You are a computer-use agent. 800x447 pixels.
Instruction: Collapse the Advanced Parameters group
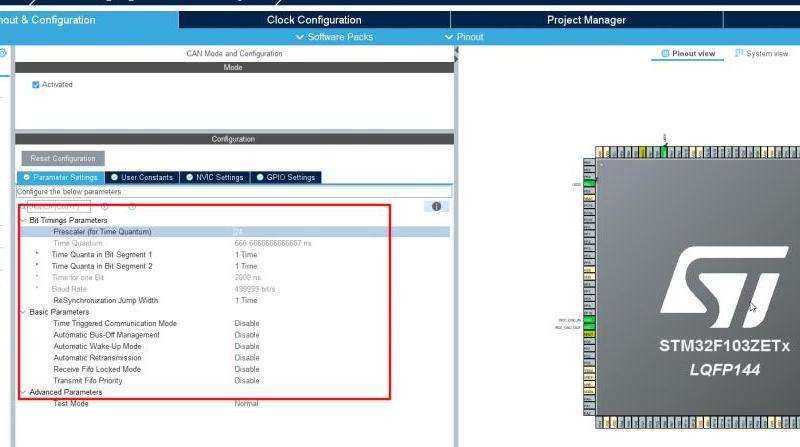[x=23, y=392]
